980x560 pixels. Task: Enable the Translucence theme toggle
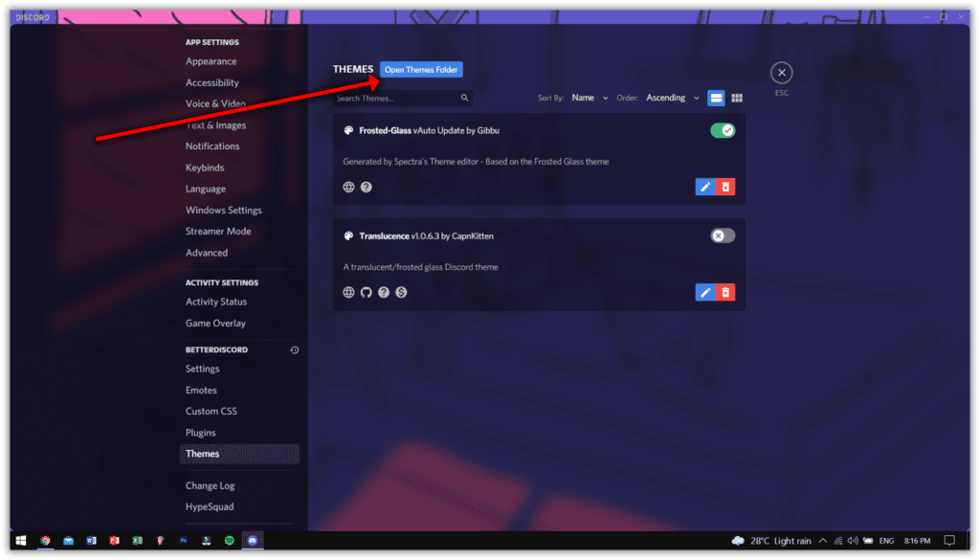point(723,235)
